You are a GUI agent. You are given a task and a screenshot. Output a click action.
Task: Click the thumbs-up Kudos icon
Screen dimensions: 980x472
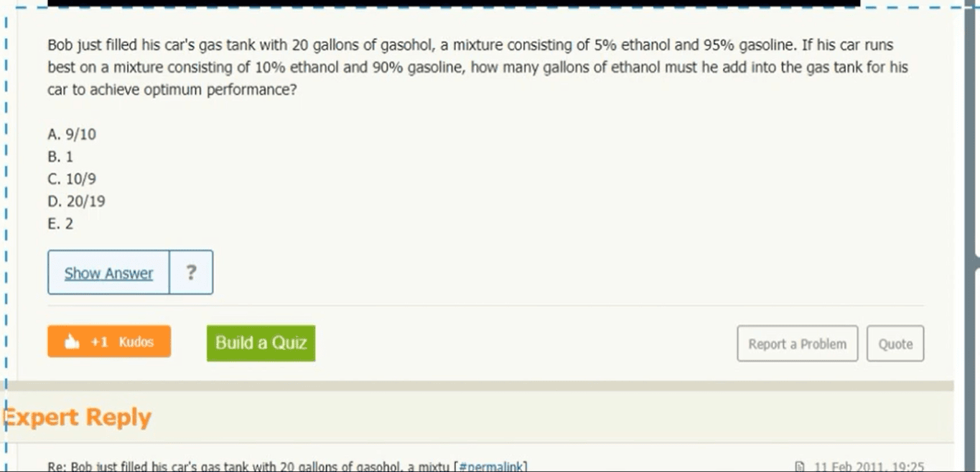pos(72,342)
